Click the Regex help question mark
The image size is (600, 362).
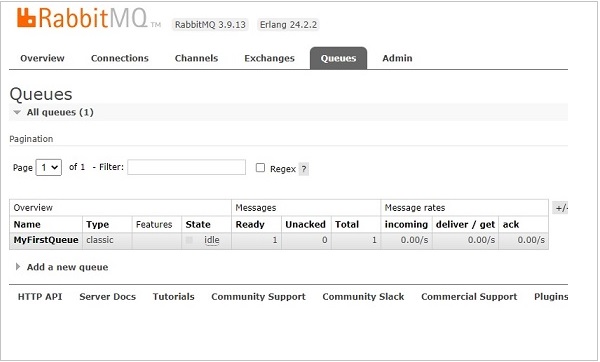click(x=303, y=169)
